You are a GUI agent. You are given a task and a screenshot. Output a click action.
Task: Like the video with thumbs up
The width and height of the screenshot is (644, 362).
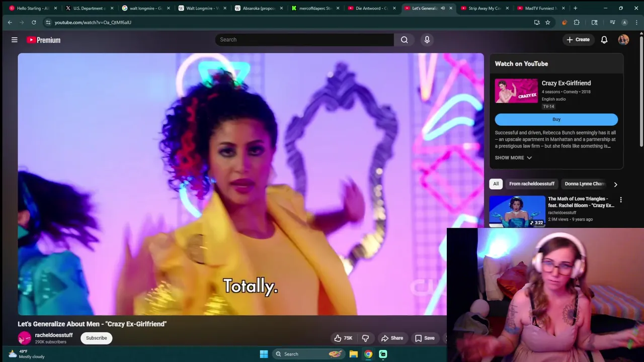coord(343,338)
